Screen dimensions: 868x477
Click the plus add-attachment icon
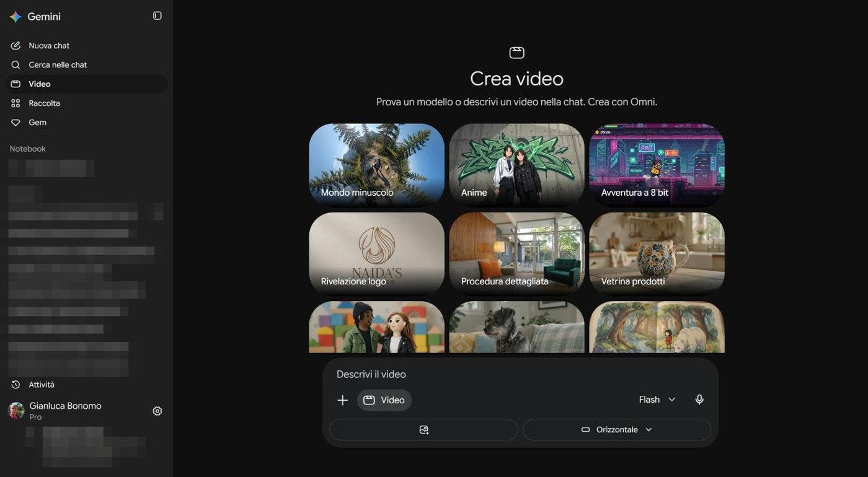pos(342,400)
